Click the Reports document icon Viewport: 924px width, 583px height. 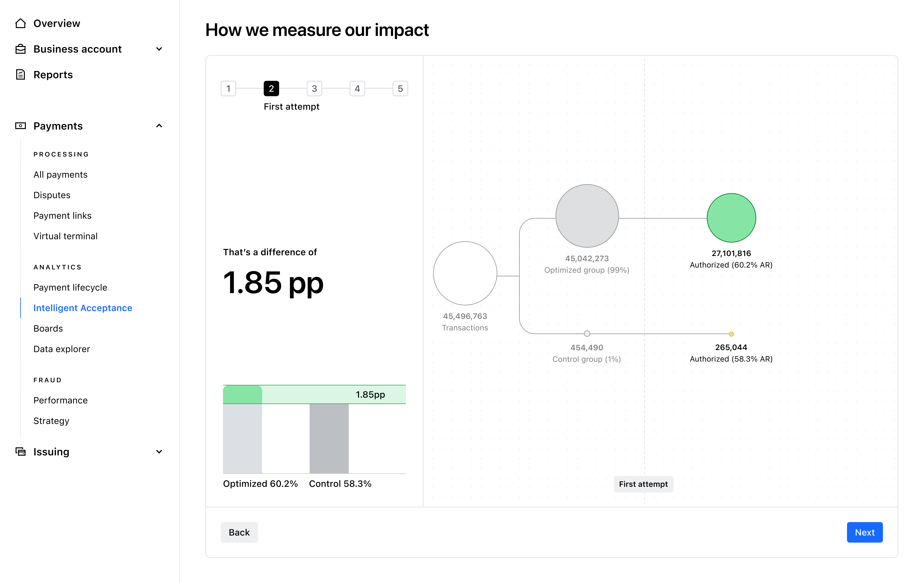click(x=20, y=74)
